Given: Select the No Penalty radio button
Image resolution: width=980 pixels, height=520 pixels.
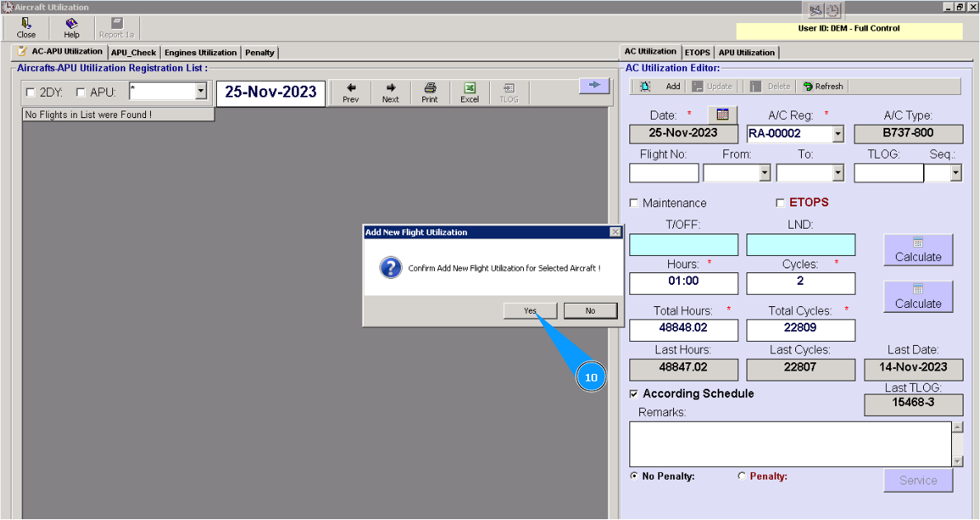Looking at the screenshot, I should coord(634,476).
